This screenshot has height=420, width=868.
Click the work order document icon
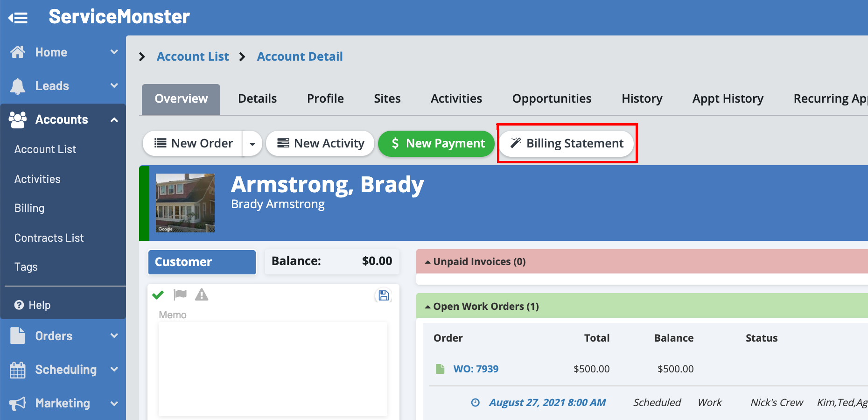[440, 369]
